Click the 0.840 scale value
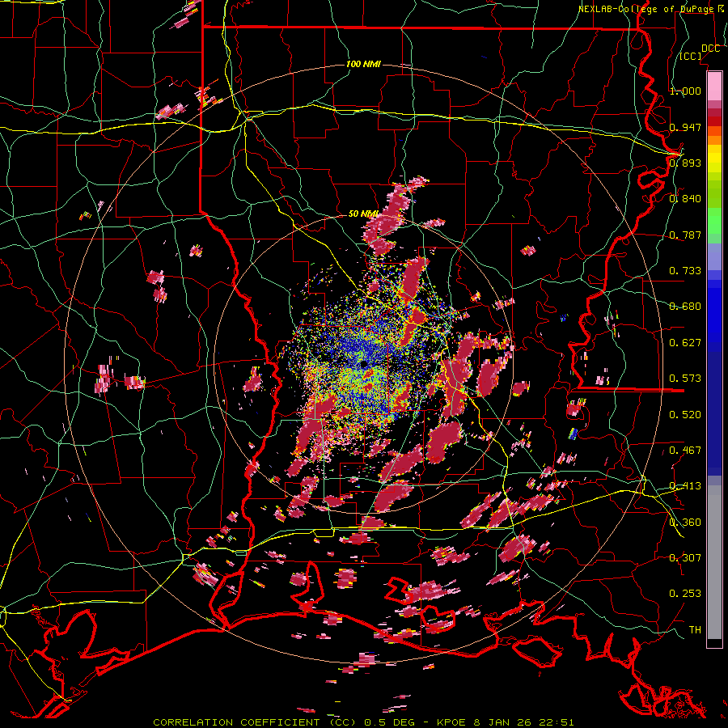Image resolution: width=728 pixels, height=728 pixels. click(x=685, y=199)
